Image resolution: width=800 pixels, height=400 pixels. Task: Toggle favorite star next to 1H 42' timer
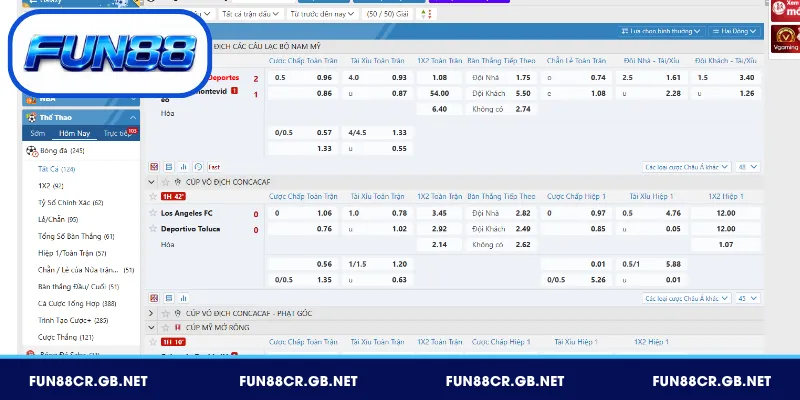point(153,196)
